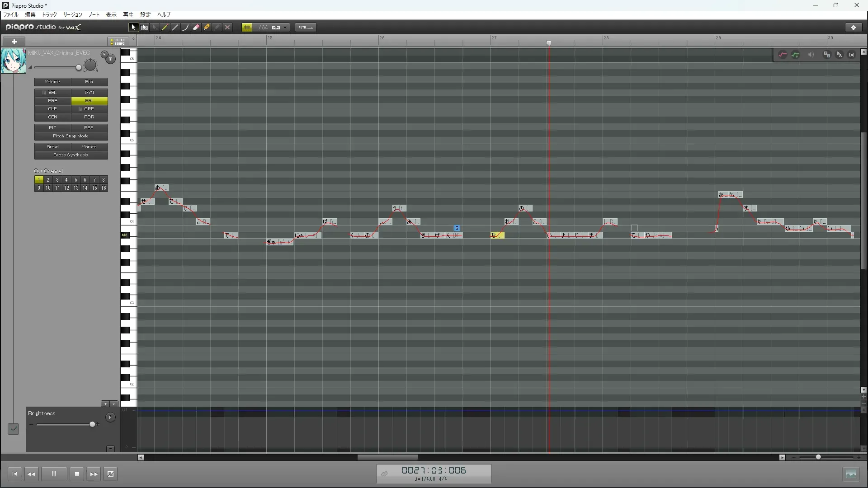Image resolution: width=868 pixels, height=488 pixels.
Task: Open the 設定 menu
Action: click(145, 15)
